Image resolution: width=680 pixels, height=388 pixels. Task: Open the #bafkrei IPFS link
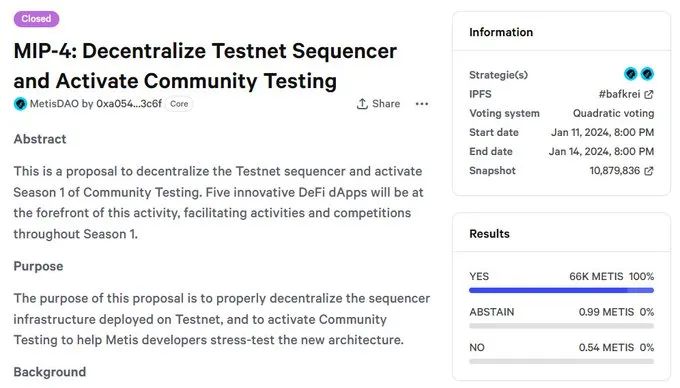pos(619,95)
